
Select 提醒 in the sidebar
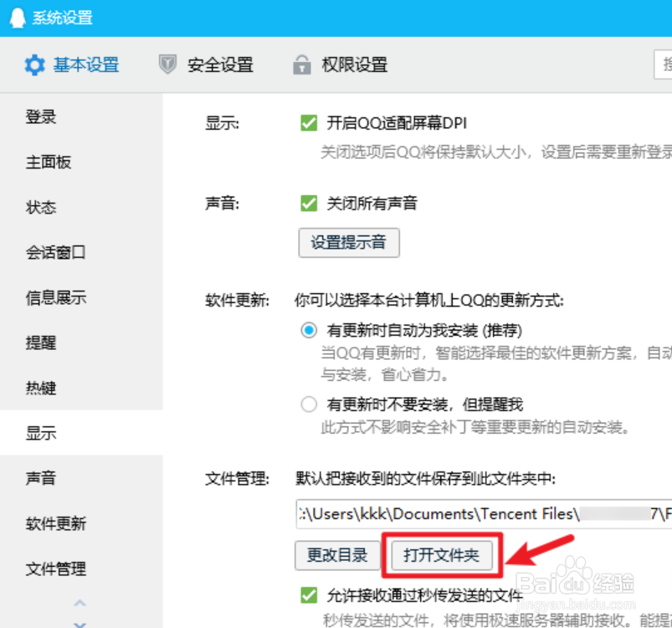pyautogui.click(x=81, y=342)
